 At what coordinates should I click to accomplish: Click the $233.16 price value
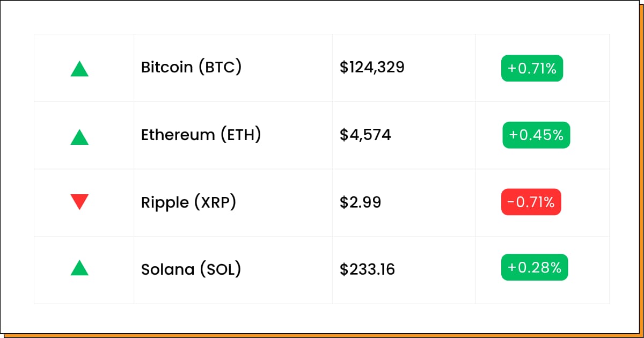click(367, 269)
